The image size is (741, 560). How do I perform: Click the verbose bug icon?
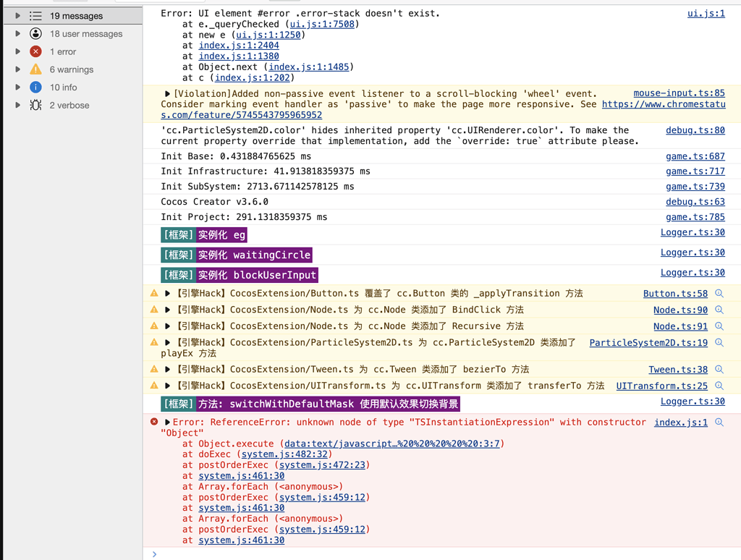35,105
